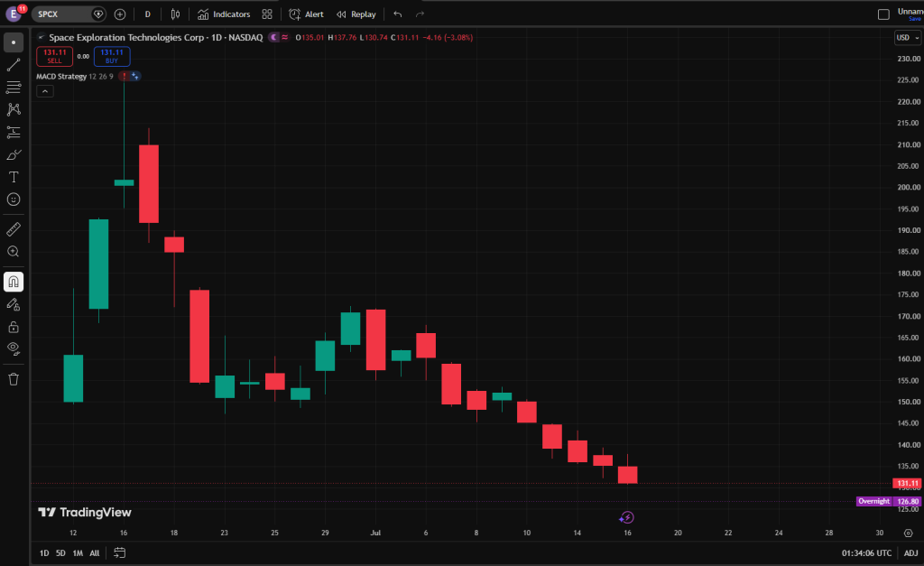Select the cursor dot tool

pos(14,42)
